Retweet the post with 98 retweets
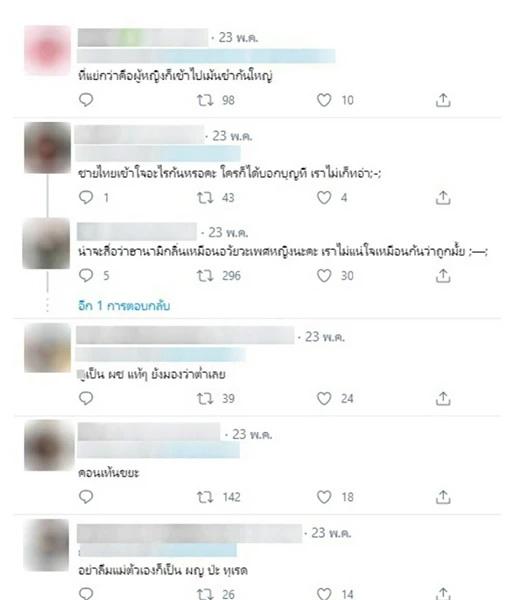 [x=205, y=100]
